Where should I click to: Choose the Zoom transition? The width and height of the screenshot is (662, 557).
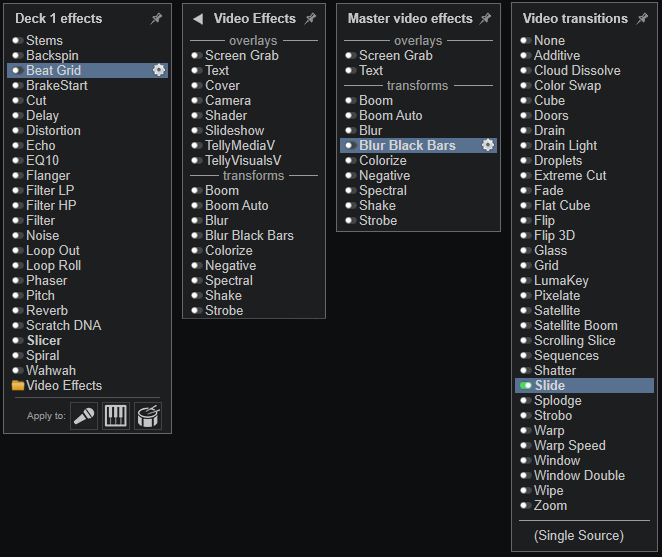click(551, 505)
